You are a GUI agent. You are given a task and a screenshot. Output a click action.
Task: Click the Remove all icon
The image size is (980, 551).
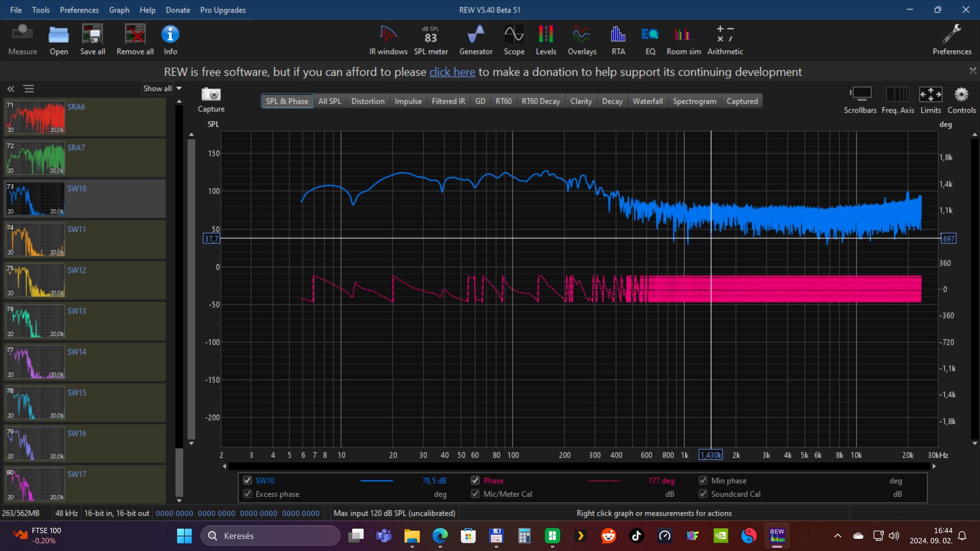(135, 40)
